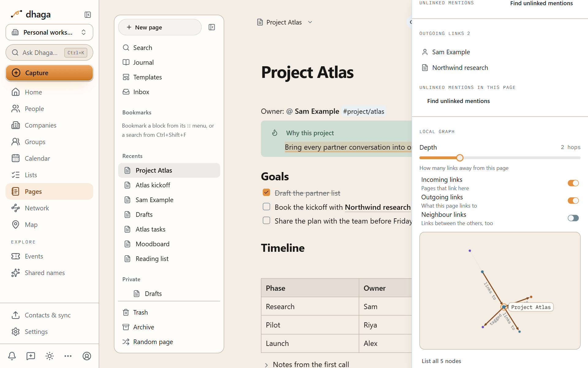
Task: Open the Map view
Action: [x=49, y=224]
